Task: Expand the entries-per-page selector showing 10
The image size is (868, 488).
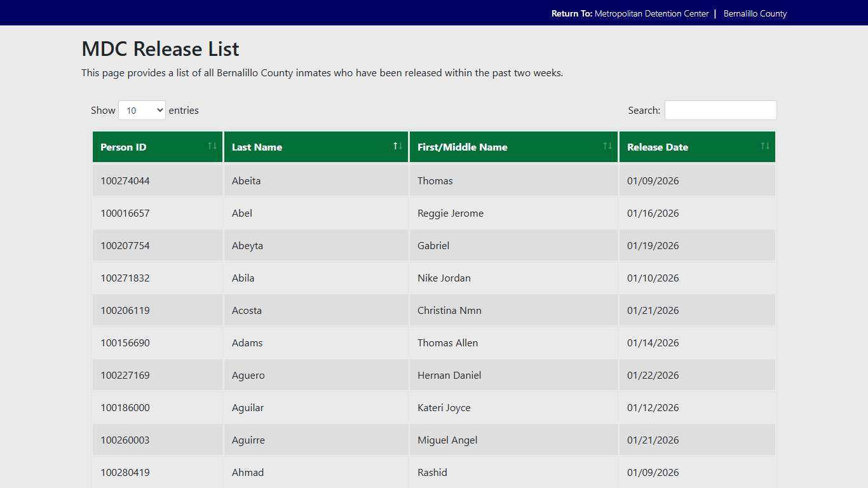Action: pos(141,110)
